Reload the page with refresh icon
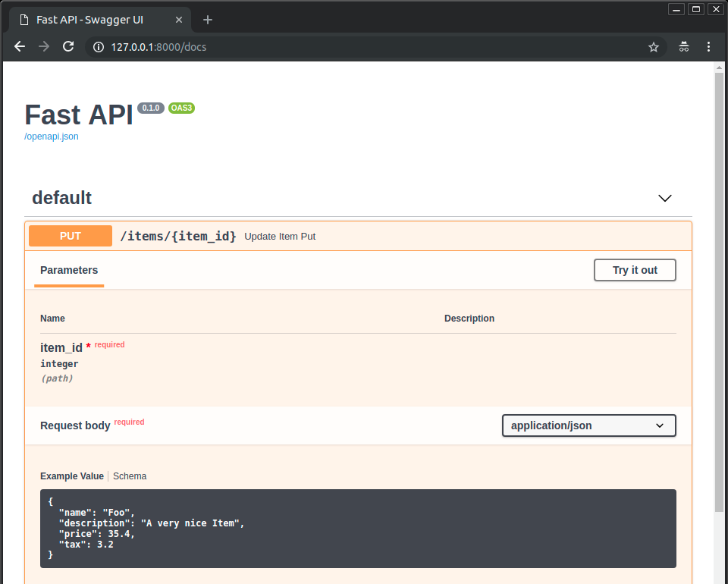Image resolution: width=728 pixels, height=584 pixels. 68,46
